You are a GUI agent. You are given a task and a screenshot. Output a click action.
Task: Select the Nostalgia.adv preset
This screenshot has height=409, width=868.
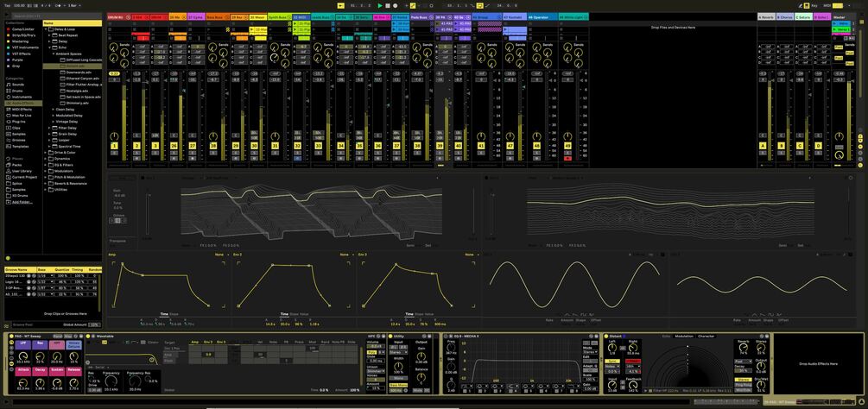pyautogui.click(x=77, y=90)
